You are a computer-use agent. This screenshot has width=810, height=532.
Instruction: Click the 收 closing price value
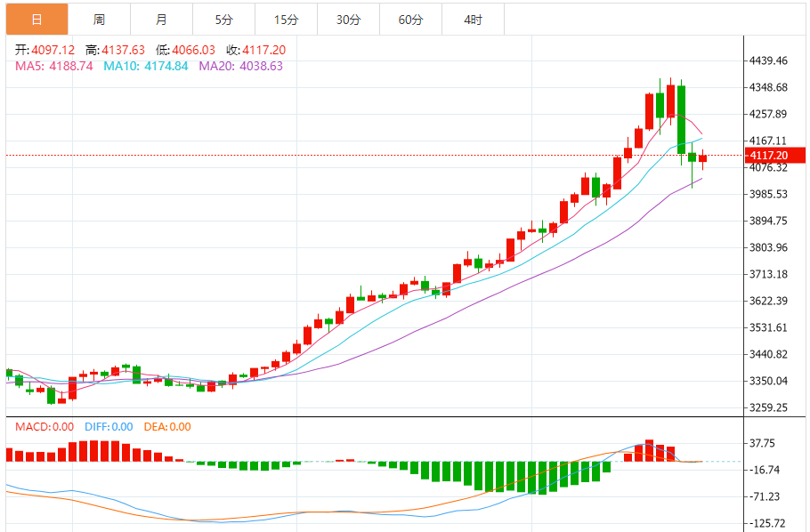(x=264, y=50)
